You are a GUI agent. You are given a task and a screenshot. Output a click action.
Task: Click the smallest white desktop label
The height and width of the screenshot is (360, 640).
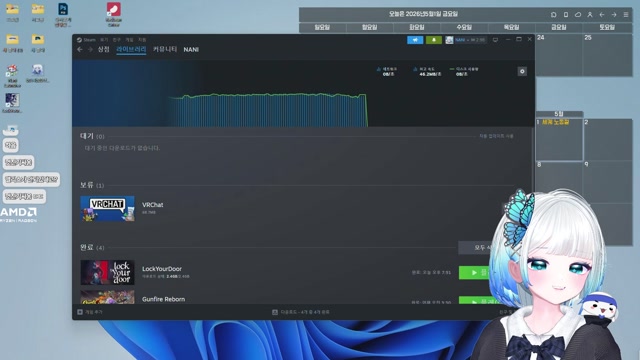pos(11,145)
